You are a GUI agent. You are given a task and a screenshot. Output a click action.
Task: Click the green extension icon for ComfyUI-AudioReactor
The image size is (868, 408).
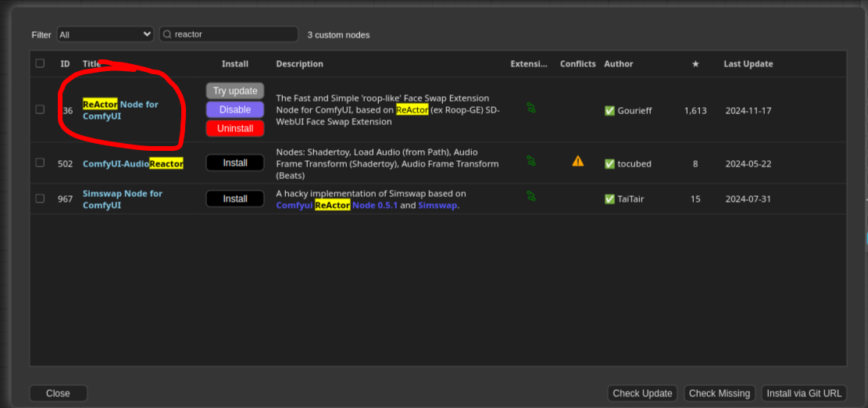(531, 161)
